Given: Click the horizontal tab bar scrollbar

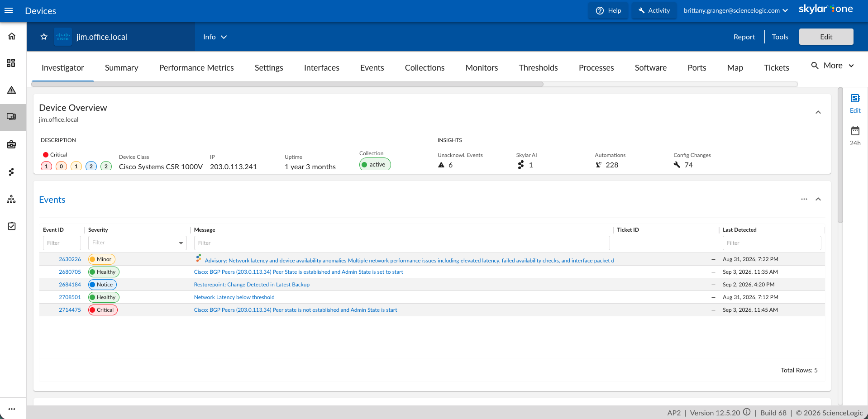Looking at the screenshot, I should click(287, 84).
